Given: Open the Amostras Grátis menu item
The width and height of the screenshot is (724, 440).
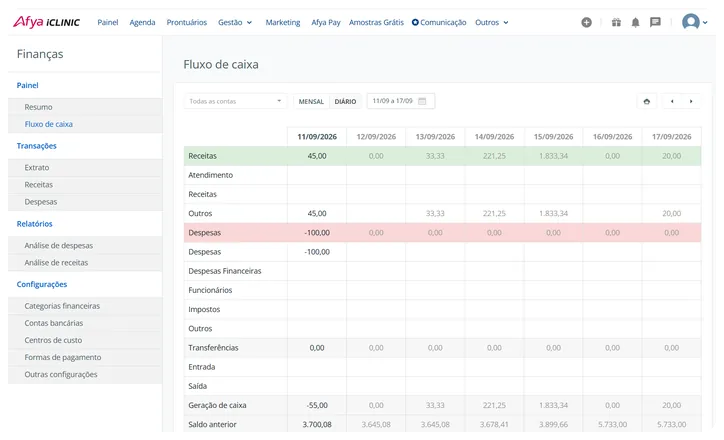Looking at the screenshot, I should click(x=376, y=22).
